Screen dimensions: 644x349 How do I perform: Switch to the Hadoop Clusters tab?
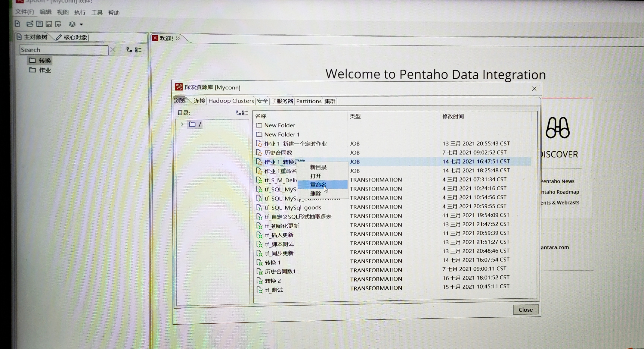point(231,101)
